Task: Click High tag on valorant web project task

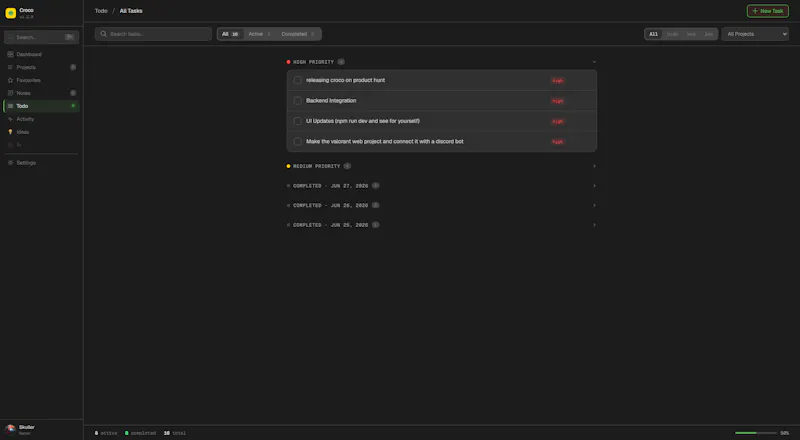Action: 558,142
